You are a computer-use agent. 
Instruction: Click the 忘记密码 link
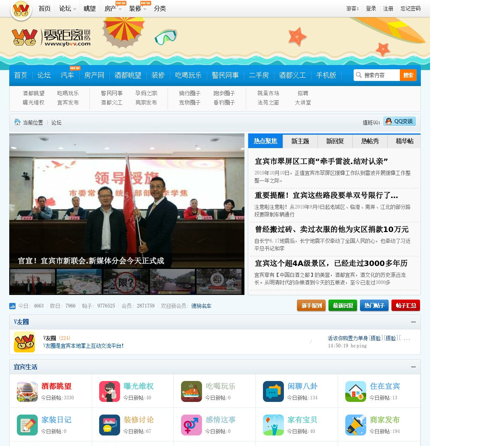(x=410, y=8)
